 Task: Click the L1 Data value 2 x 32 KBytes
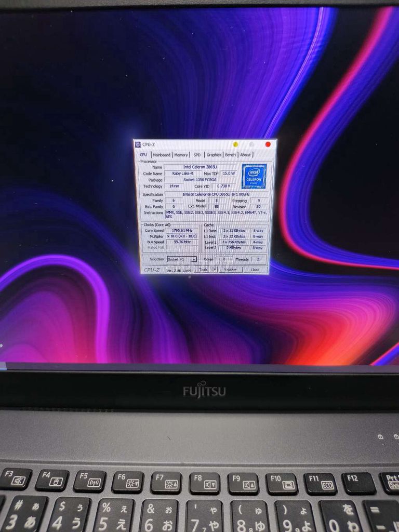pos(234,230)
